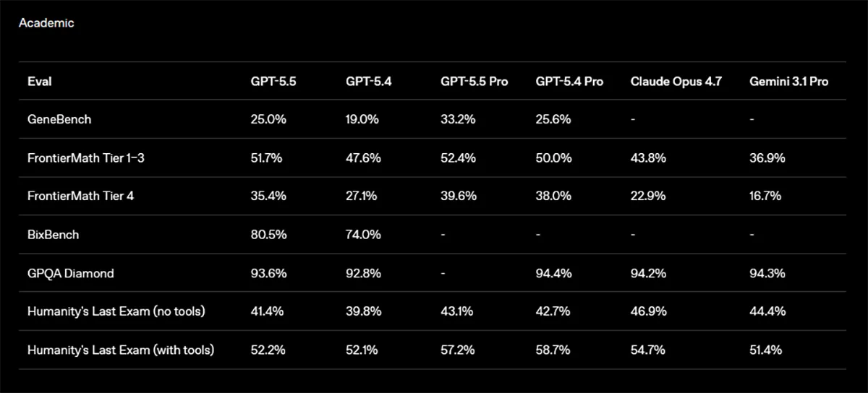Select the BixBench row label
Screen dimensions: 868x393
[x=54, y=235]
